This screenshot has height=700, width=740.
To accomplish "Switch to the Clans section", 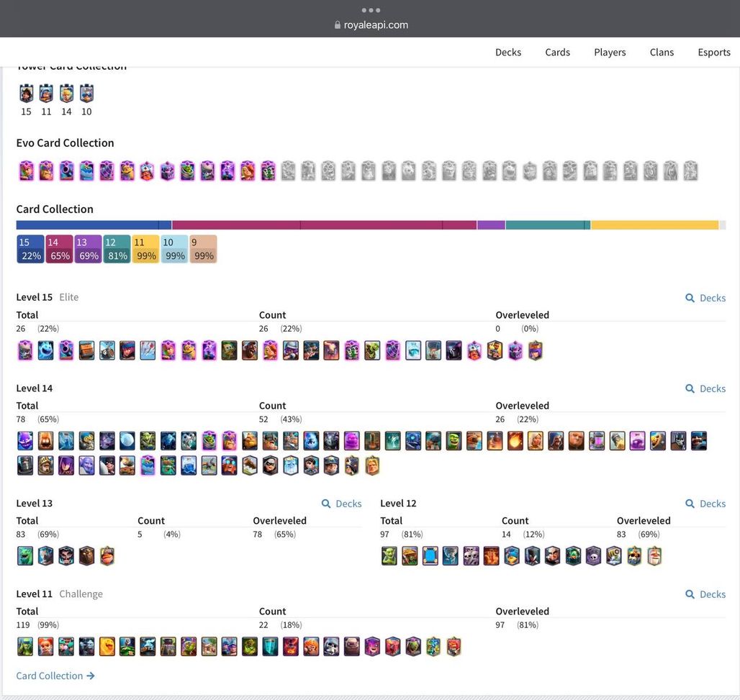I will [662, 52].
